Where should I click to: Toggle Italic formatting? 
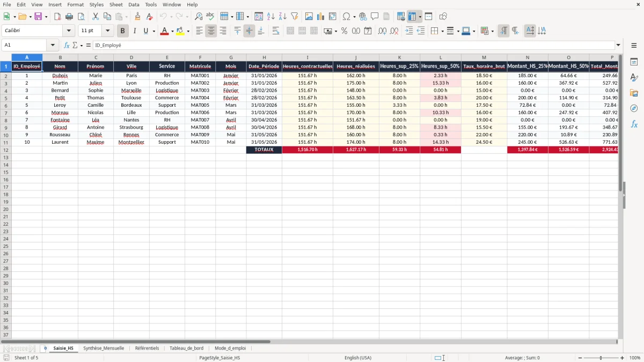(x=135, y=31)
